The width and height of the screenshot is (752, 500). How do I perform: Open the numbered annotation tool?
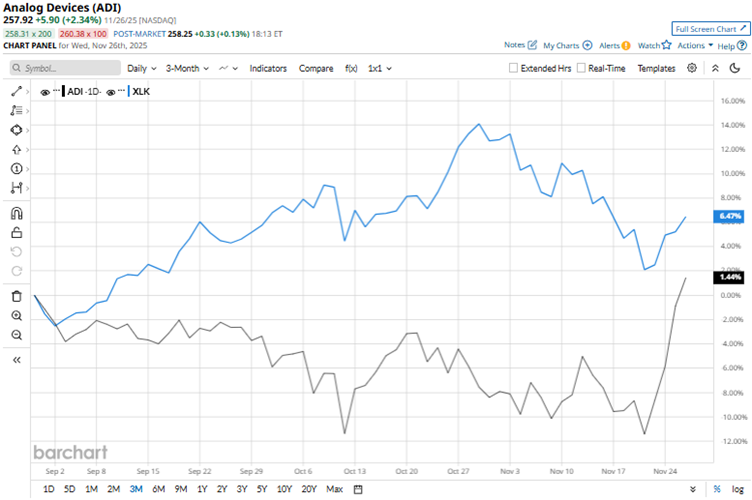[16, 169]
